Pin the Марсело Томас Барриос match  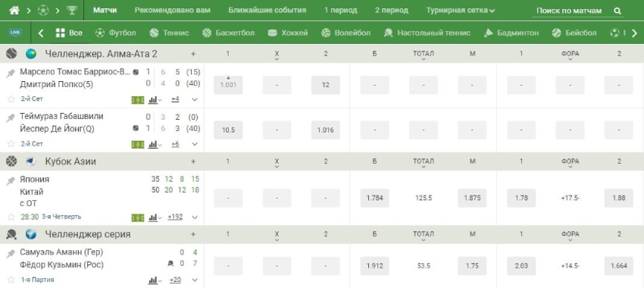coord(11,74)
